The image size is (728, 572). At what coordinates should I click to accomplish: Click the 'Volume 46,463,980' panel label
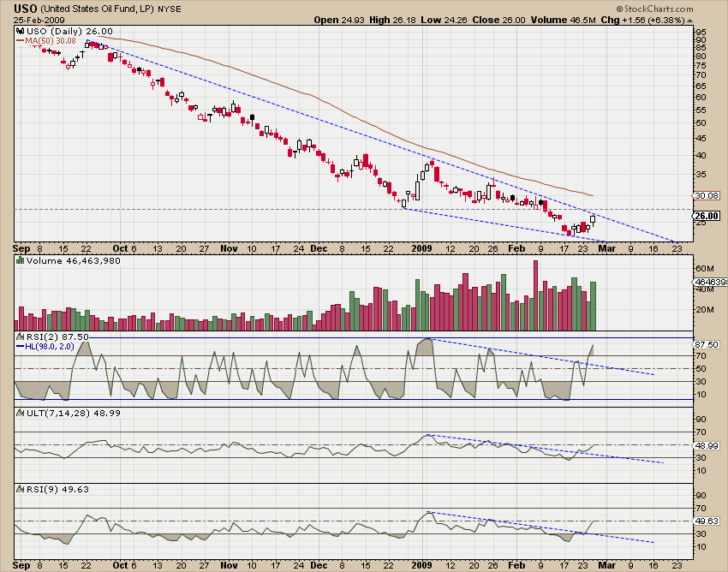74,260
